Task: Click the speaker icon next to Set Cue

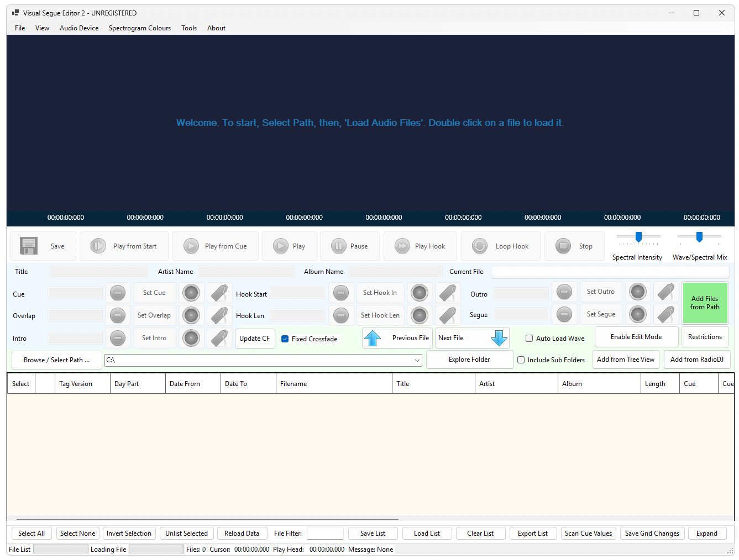Action: point(191,293)
